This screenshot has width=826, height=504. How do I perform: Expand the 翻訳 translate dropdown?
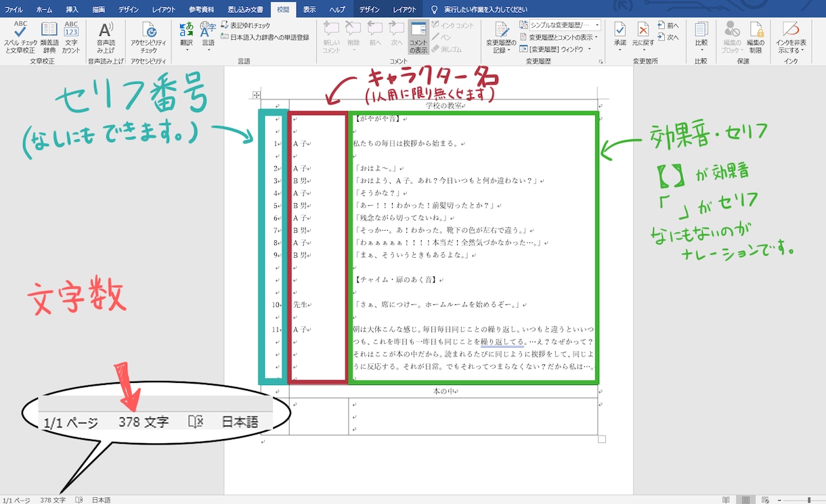[x=186, y=37]
